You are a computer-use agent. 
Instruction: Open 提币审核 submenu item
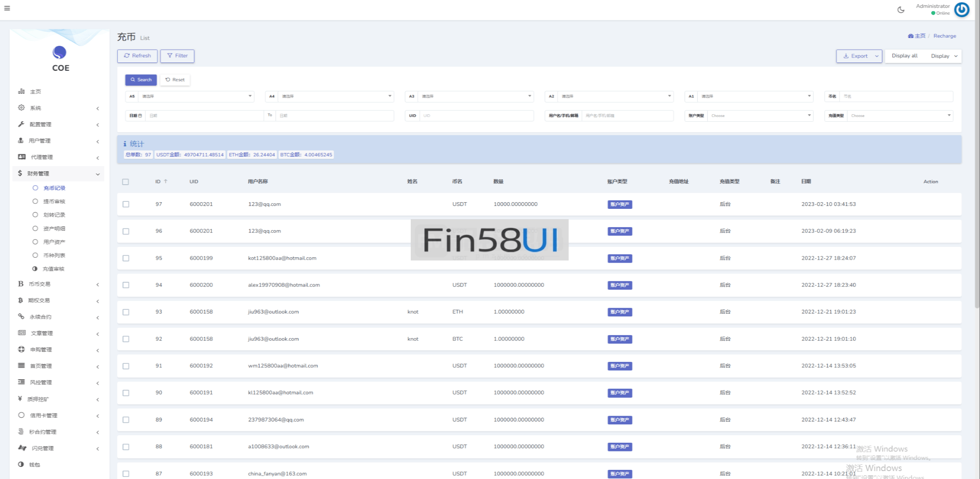[54, 201]
